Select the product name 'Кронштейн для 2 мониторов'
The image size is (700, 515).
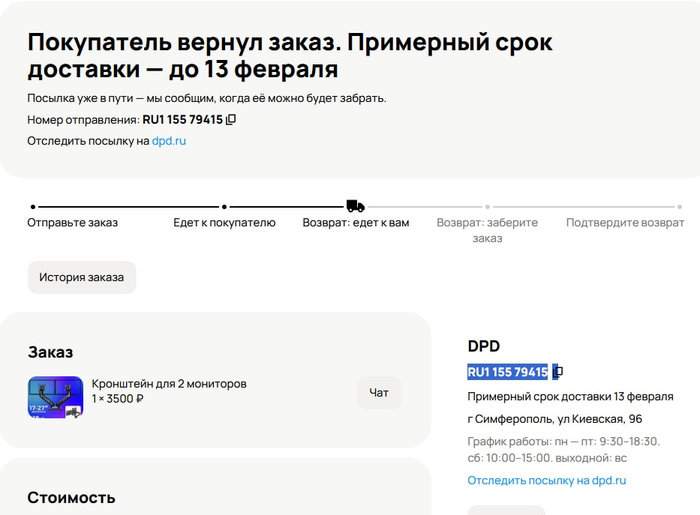(x=169, y=384)
